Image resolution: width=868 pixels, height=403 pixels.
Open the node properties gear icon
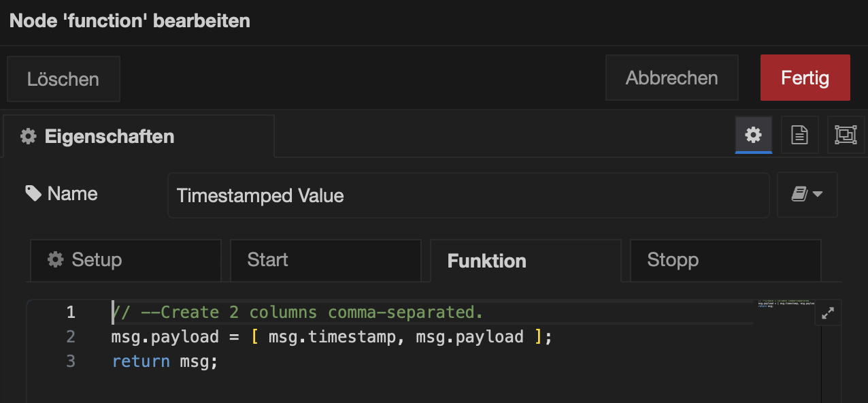click(753, 135)
